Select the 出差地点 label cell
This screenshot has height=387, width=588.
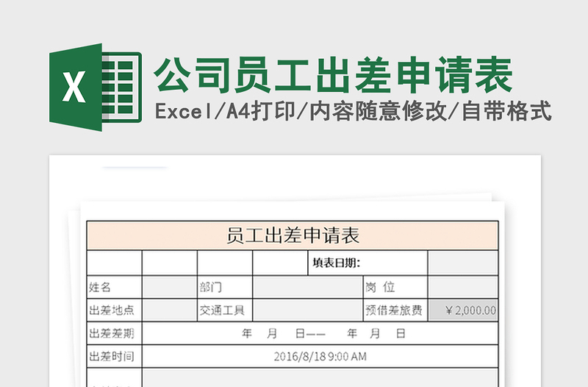coord(114,310)
